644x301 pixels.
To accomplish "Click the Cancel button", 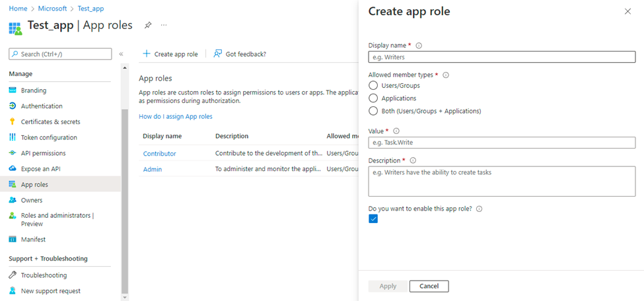I will (x=429, y=286).
